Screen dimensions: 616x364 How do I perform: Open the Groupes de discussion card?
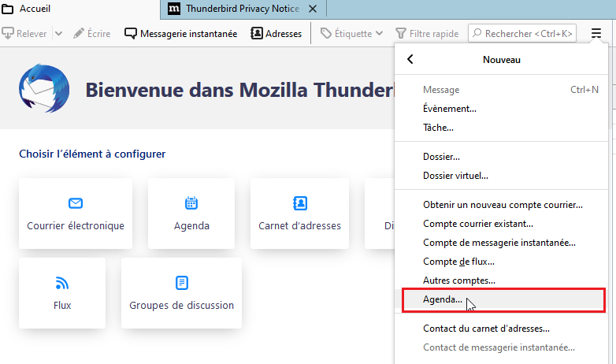point(181,293)
